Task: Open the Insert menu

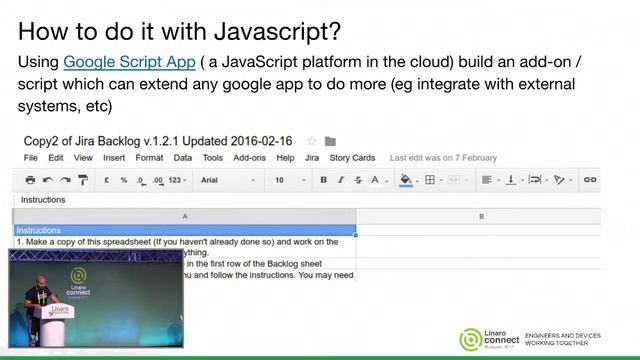Action: 114,158
